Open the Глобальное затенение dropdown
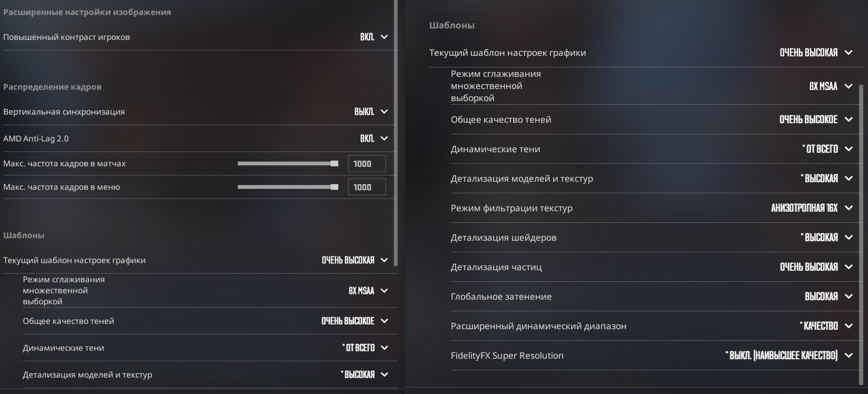 pyautogui.click(x=828, y=297)
